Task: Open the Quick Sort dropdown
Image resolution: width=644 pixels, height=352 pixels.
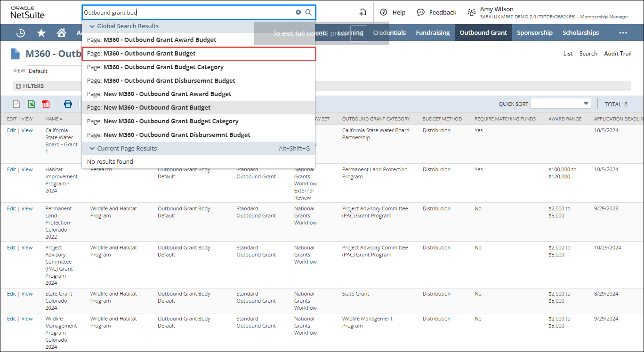Action: pyautogui.click(x=586, y=104)
